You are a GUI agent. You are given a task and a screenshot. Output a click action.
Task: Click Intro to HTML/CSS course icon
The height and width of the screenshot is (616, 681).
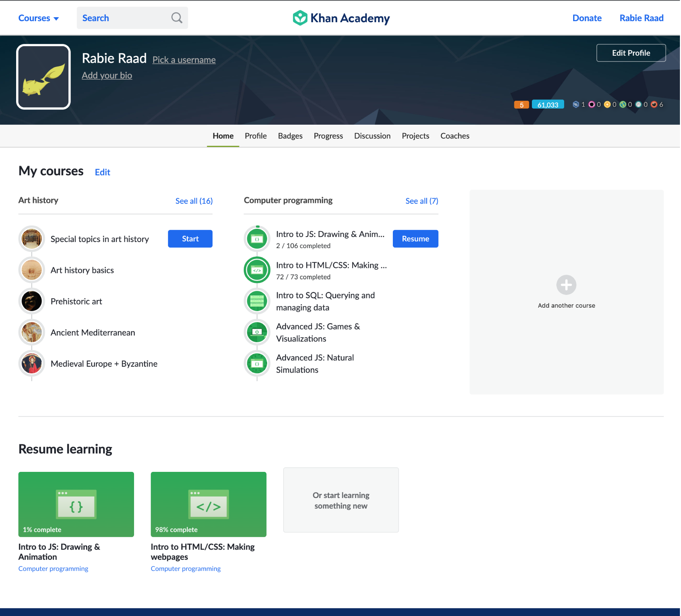[257, 270]
